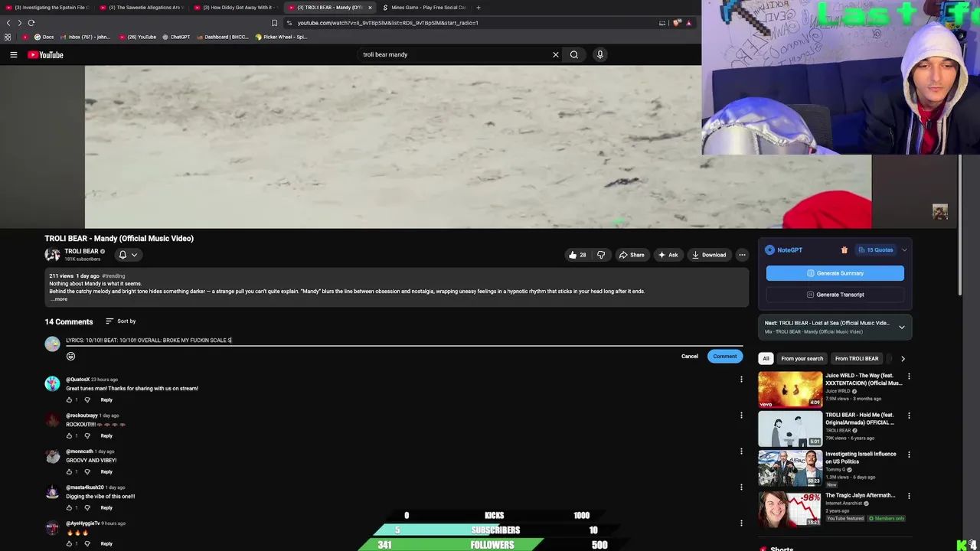Click Generate Transcript in NoteGPT

click(835, 295)
